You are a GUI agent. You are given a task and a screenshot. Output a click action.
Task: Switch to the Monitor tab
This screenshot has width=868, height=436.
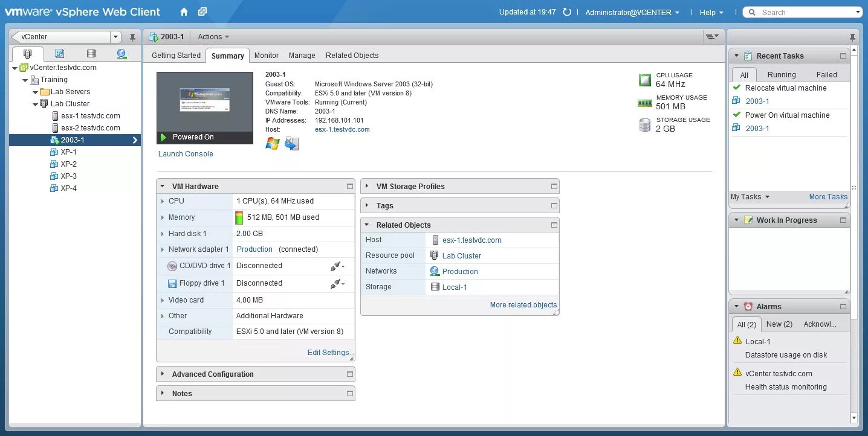click(267, 56)
